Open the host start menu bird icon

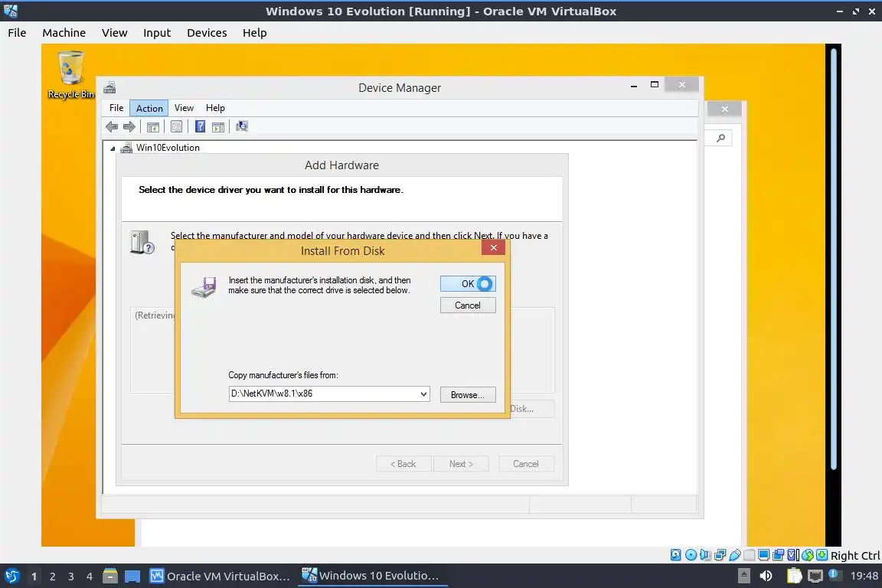coord(11,577)
